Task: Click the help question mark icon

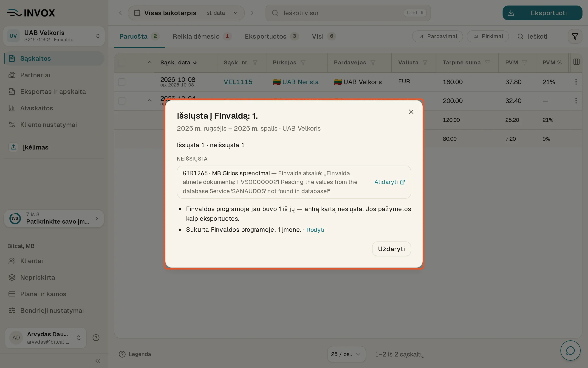Action: click(x=96, y=338)
